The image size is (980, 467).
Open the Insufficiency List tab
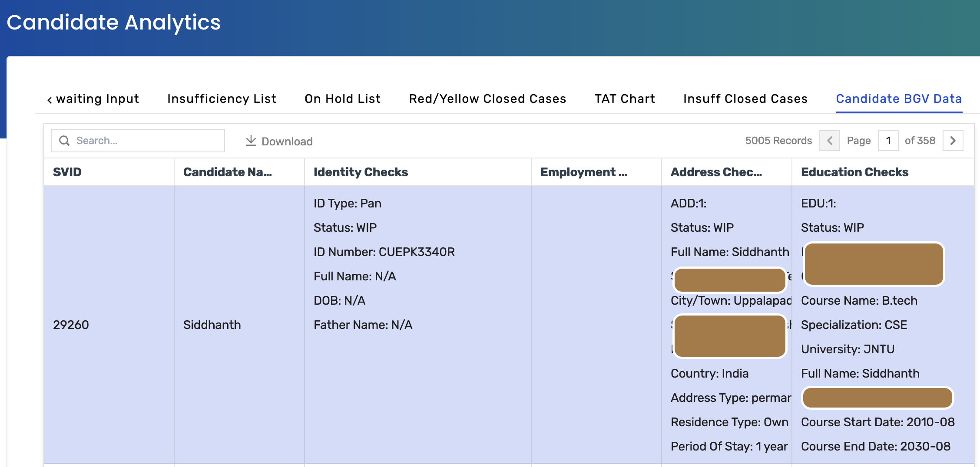tap(222, 99)
